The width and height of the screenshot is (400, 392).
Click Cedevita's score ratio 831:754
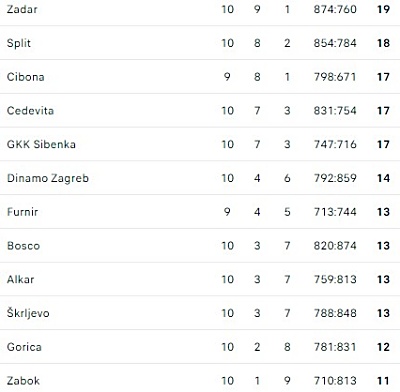coord(335,111)
